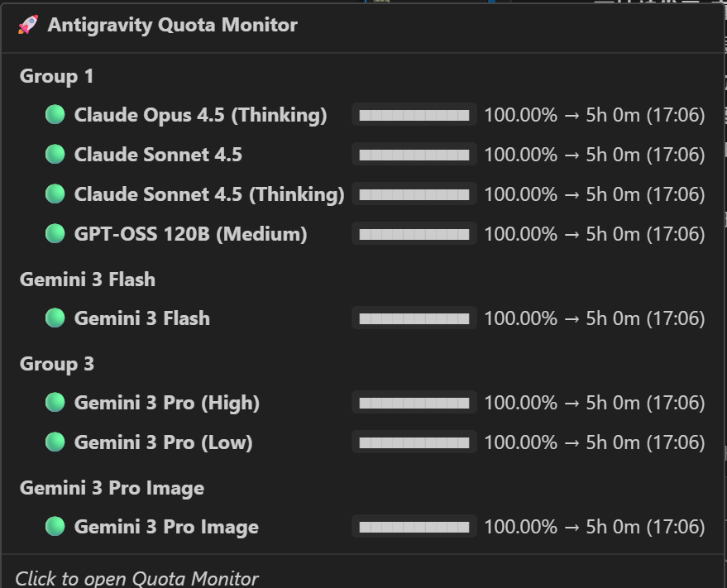Screen dimensions: 727x588
Task: Click the Gemini 3 Pro Image status dot
Action: [55, 526]
